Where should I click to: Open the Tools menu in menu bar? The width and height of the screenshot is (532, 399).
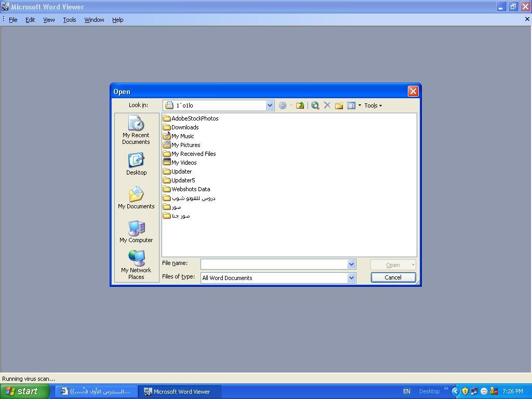coord(70,20)
